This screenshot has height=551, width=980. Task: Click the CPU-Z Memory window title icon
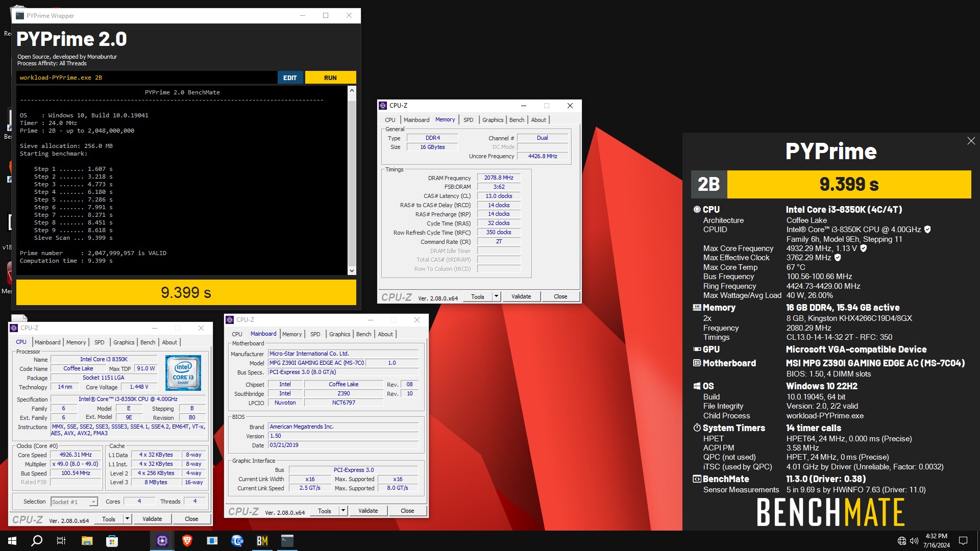(x=383, y=106)
